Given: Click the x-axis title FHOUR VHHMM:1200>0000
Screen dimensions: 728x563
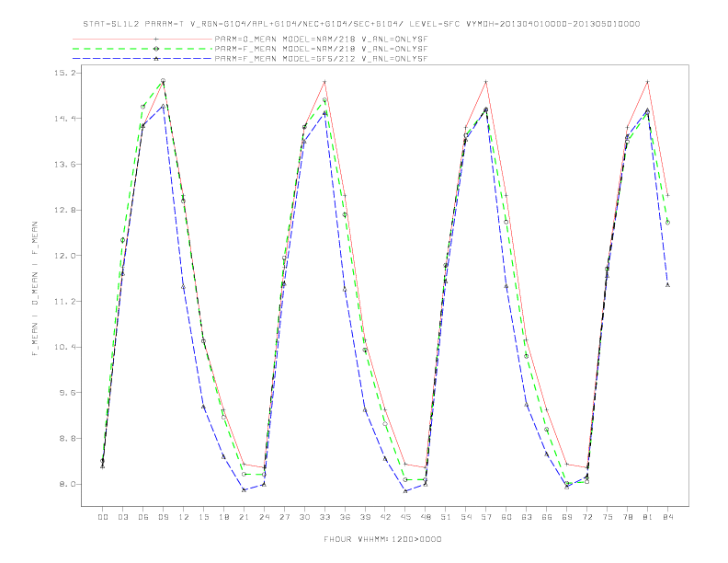Looking at the screenshot, I should (x=382, y=539).
